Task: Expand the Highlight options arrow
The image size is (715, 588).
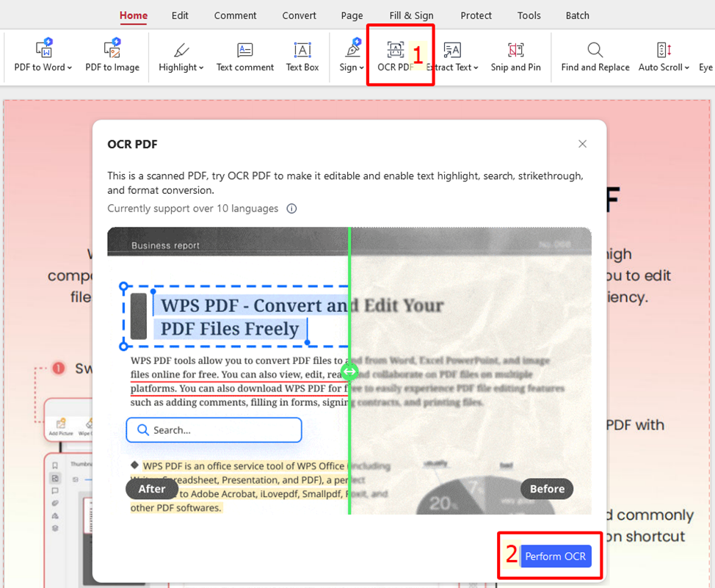Action: tap(201, 68)
